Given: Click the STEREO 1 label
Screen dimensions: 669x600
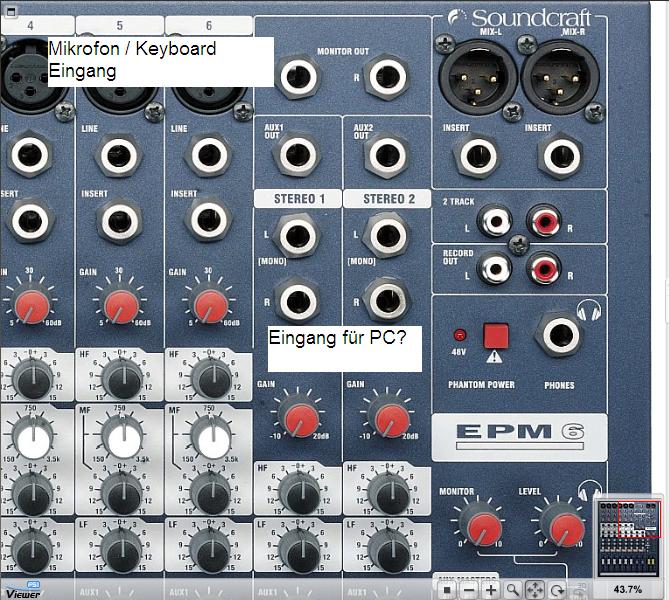Looking at the screenshot, I should coord(299,199).
